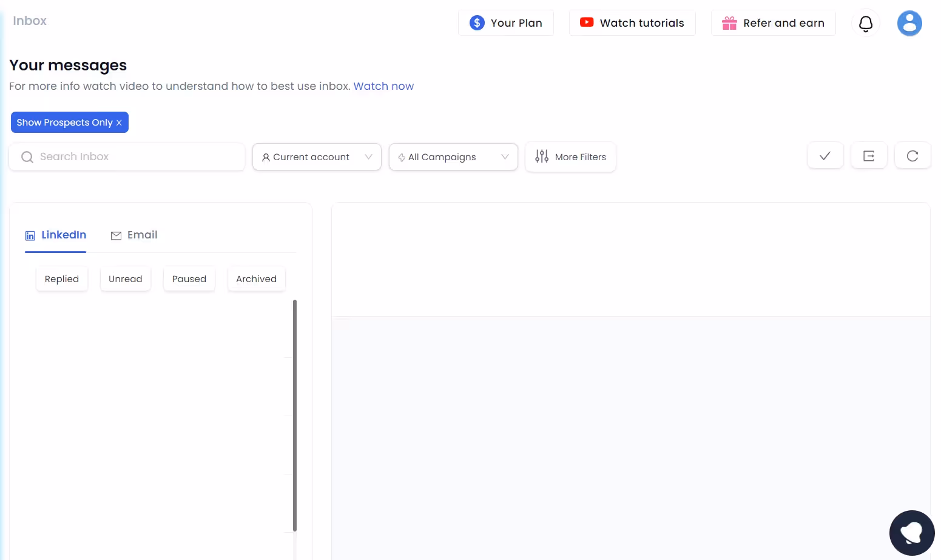The height and width of the screenshot is (560, 941).
Task: Click the Refer and earn button
Action: coord(774,22)
